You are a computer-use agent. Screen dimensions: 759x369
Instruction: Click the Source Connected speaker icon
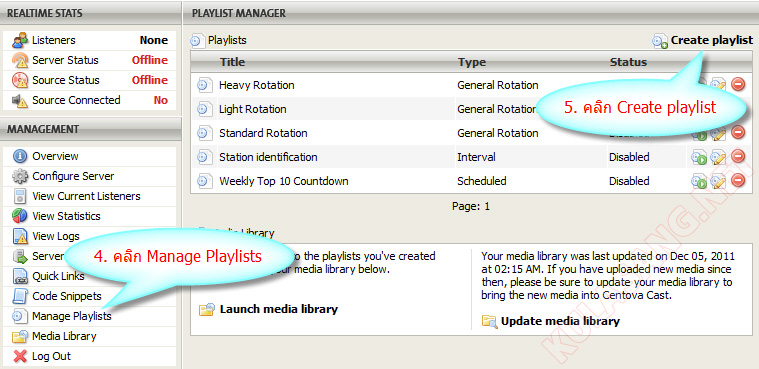20,100
